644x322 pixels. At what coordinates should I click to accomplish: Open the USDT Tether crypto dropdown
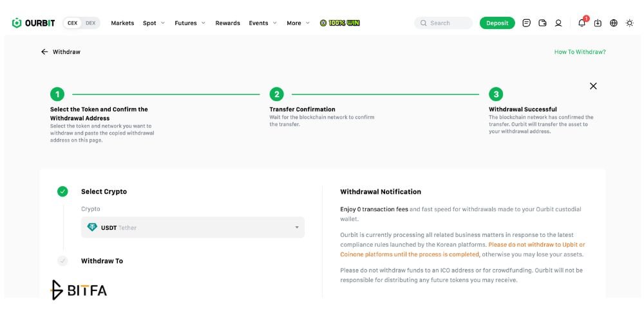(193, 227)
